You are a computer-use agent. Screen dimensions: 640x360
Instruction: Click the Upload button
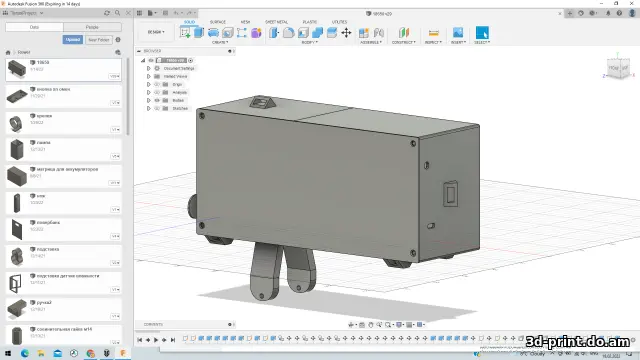tap(73, 40)
